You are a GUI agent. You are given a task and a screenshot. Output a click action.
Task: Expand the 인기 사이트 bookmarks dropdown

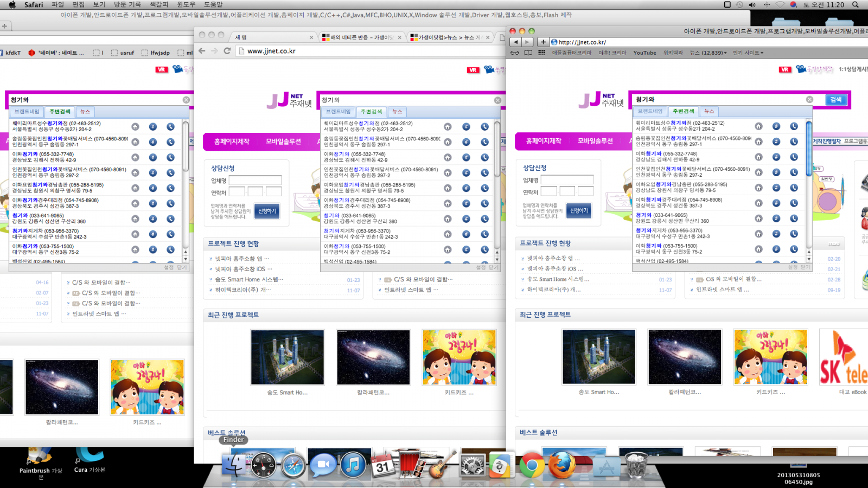click(748, 53)
